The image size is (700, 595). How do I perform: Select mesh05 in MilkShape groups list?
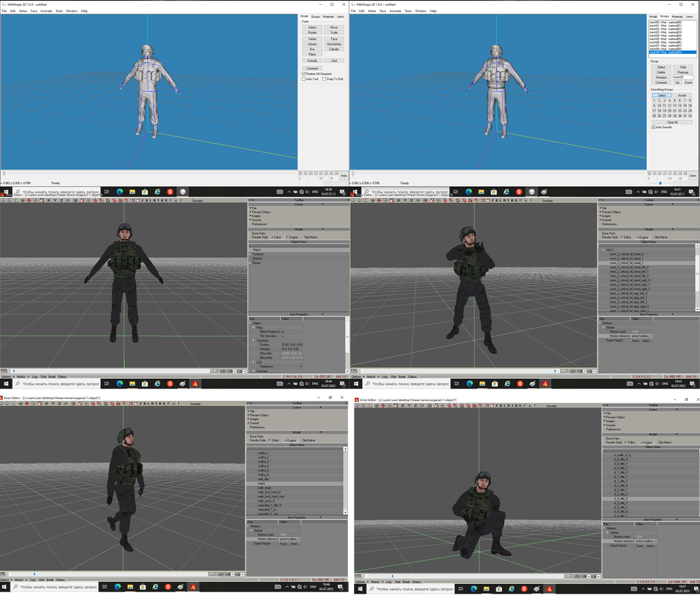(x=672, y=38)
